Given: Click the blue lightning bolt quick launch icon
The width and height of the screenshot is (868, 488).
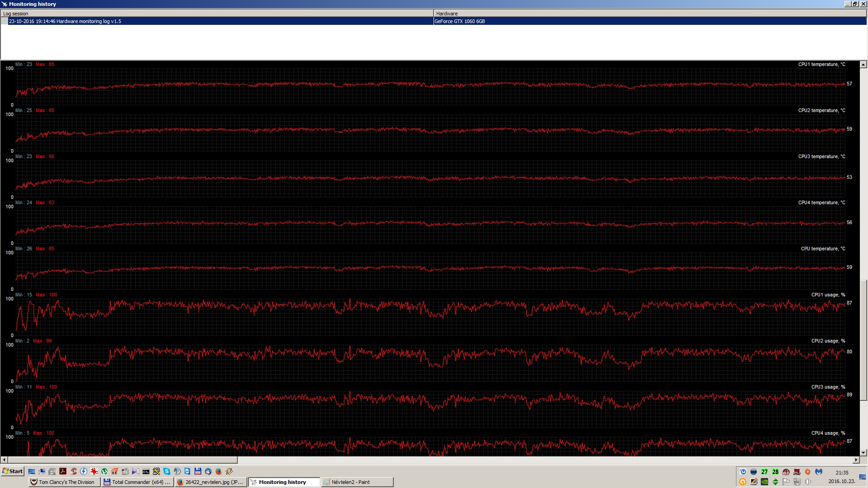Looking at the screenshot, I should point(84,471).
